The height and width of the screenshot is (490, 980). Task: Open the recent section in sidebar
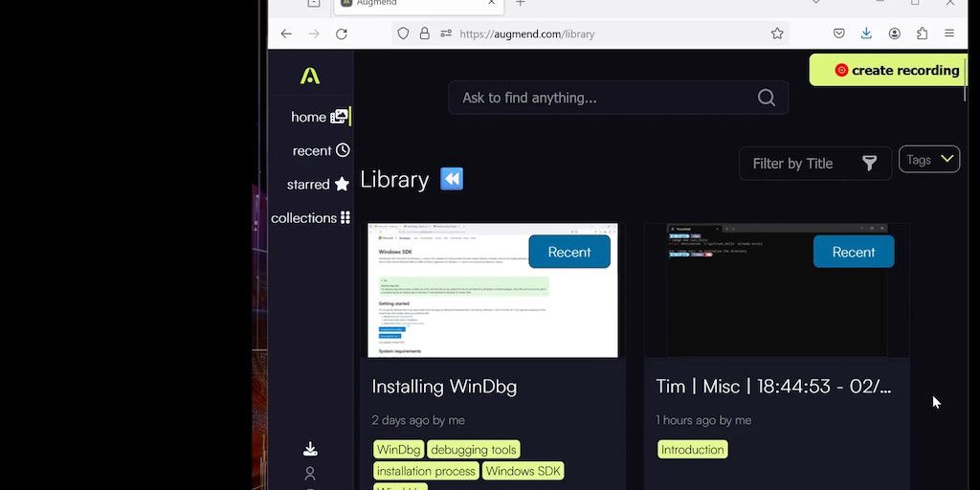pos(321,150)
